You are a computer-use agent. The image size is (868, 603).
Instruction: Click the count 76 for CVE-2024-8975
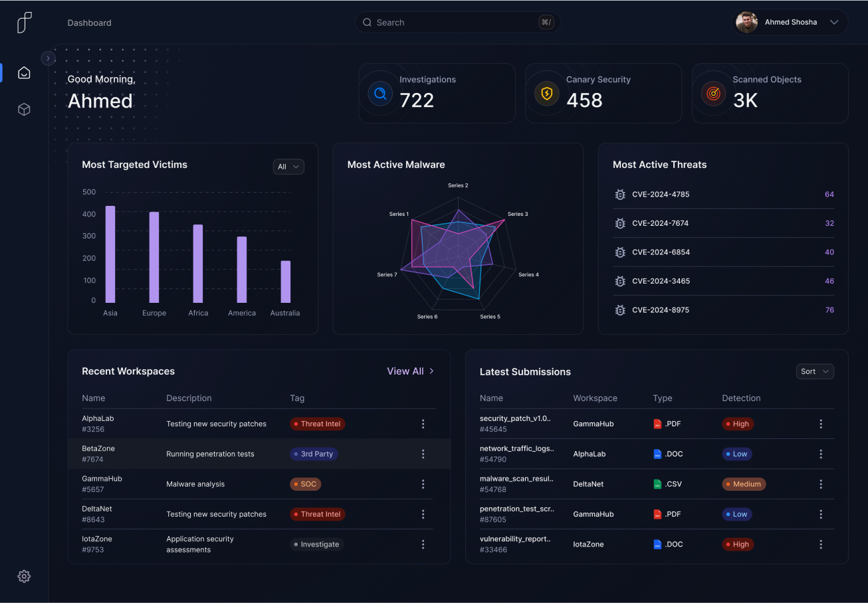click(829, 310)
